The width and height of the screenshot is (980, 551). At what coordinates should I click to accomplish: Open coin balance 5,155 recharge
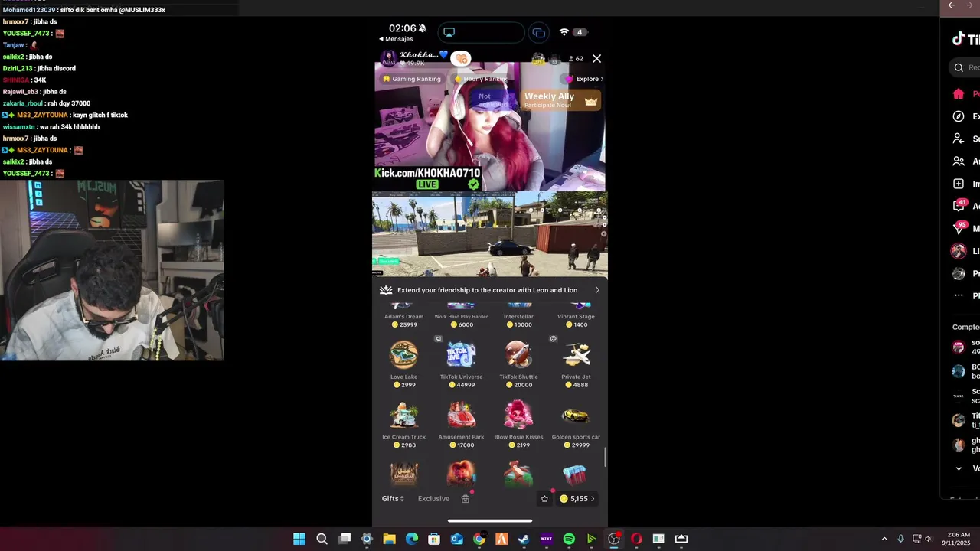point(577,499)
